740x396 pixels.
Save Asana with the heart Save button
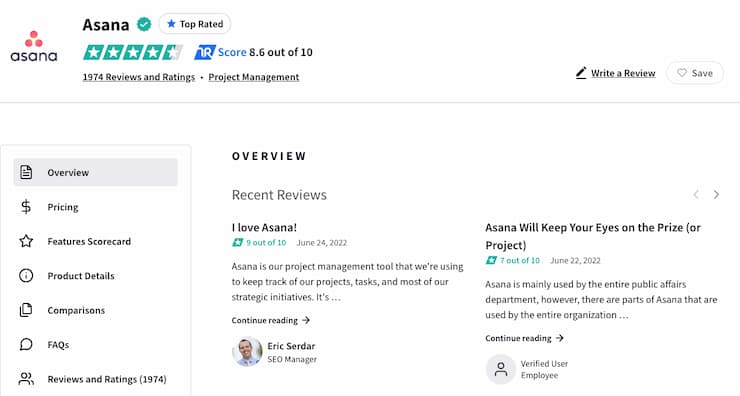tap(695, 73)
